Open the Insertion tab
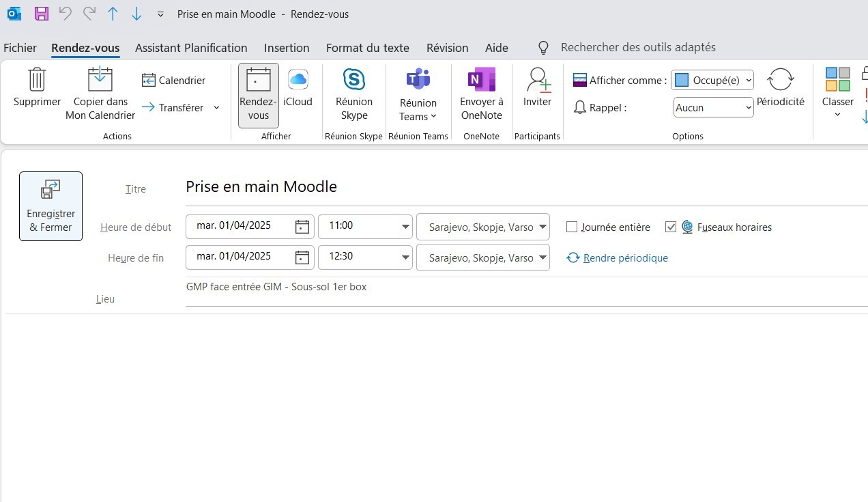 click(x=287, y=48)
